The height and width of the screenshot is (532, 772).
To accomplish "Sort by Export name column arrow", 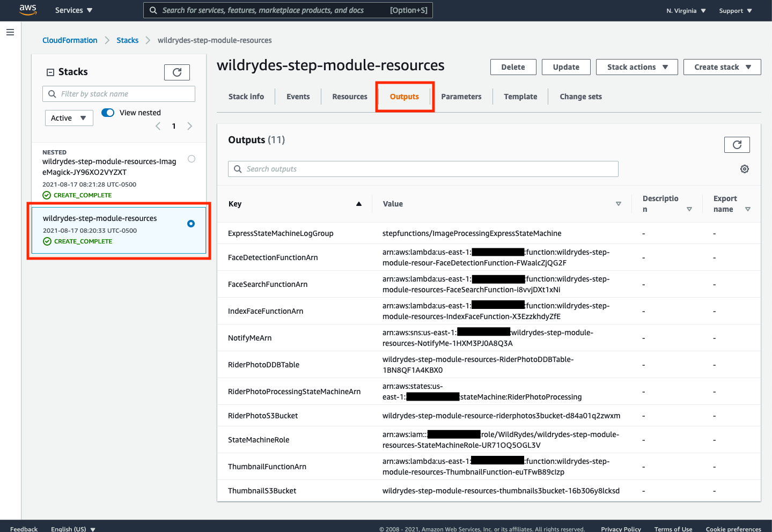I will pyautogui.click(x=748, y=209).
